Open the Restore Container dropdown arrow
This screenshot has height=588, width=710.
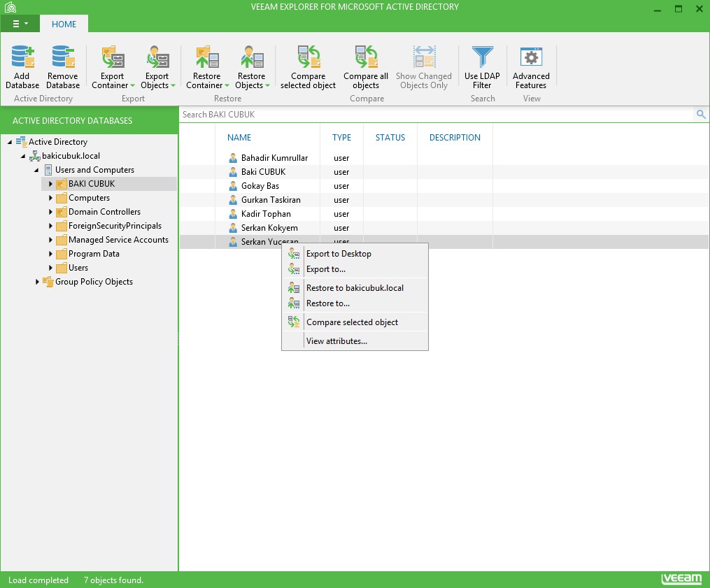point(227,85)
